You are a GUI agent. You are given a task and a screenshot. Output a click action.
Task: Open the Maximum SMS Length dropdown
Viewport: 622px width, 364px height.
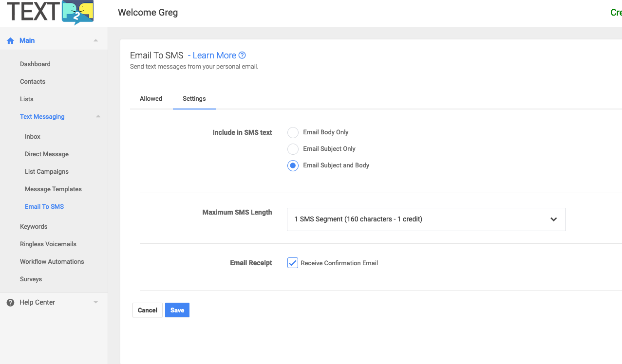pyautogui.click(x=426, y=219)
